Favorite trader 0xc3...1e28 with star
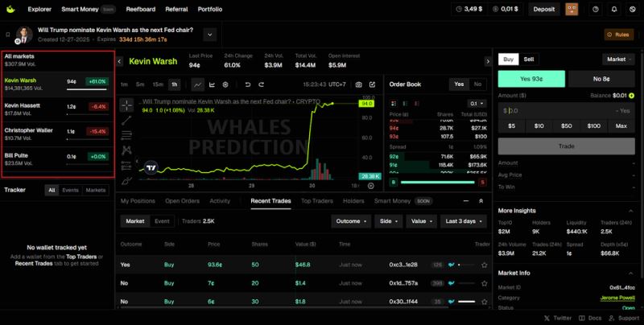The width and height of the screenshot is (644, 325). click(x=485, y=265)
